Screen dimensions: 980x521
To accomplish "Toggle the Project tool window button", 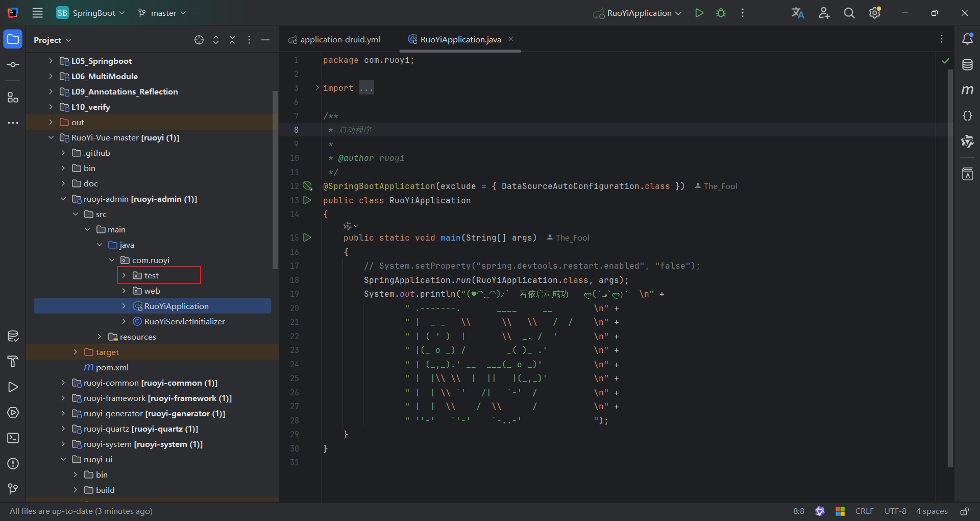I will click(13, 39).
